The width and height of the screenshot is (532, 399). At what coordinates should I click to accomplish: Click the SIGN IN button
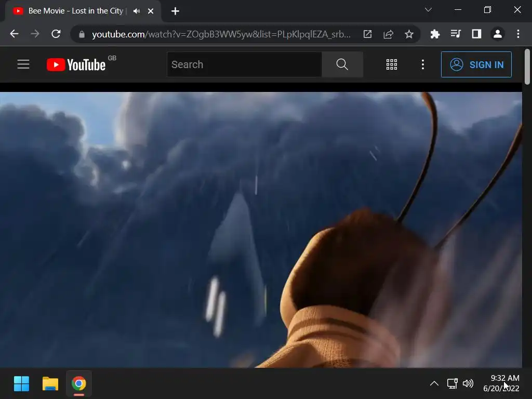click(x=476, y=64)
